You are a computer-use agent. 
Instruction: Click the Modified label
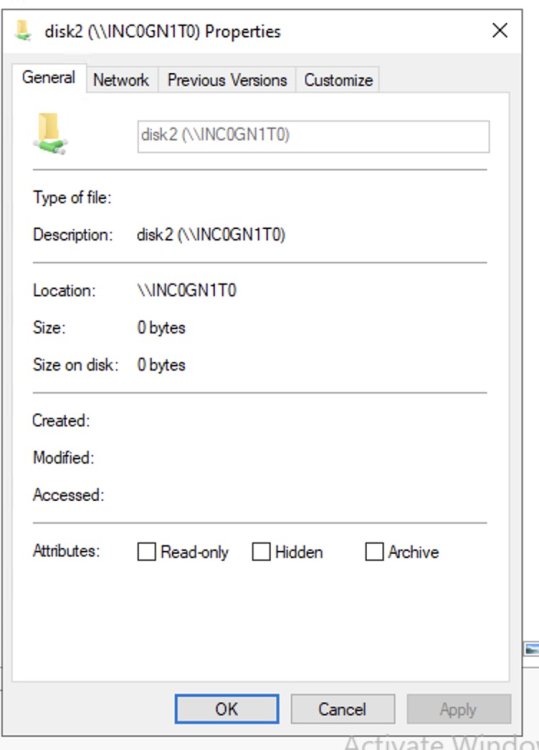coord(64,458)
